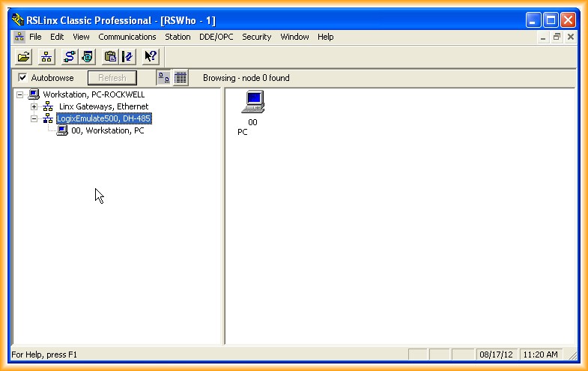This screenshot has height=371, width=588.
Task: Open the Security menu
Action: (x=256, y=37)
